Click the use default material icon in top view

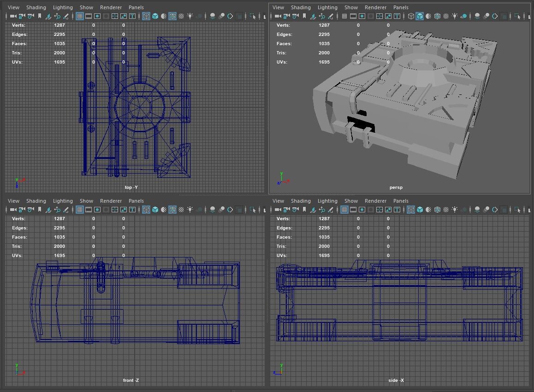164,16
